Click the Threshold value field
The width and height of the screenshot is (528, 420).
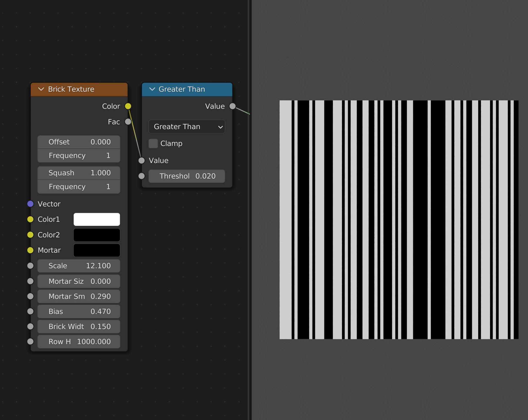click(x=187, y=176)
